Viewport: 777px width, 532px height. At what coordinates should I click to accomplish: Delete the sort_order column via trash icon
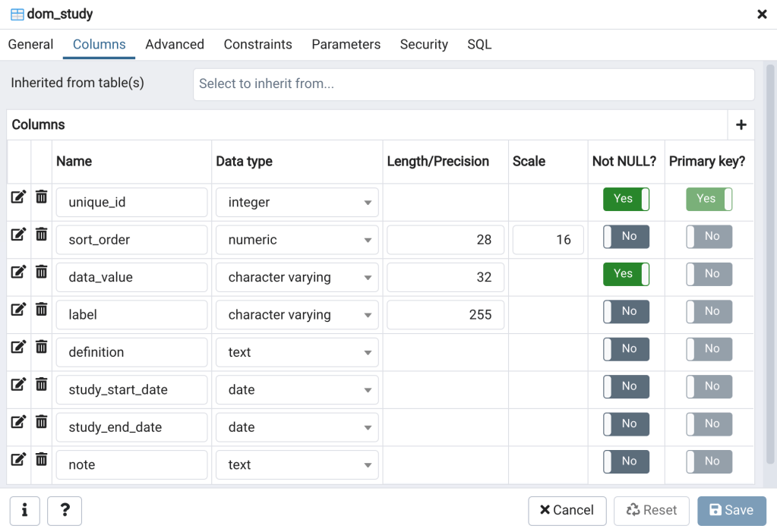[x=42, y=235]
